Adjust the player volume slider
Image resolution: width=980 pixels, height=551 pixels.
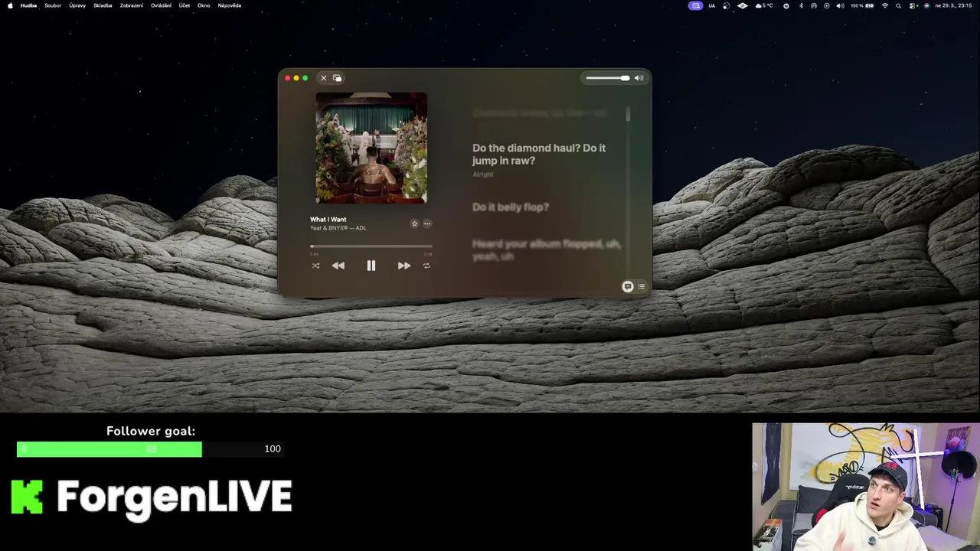(x=608, y=78)
